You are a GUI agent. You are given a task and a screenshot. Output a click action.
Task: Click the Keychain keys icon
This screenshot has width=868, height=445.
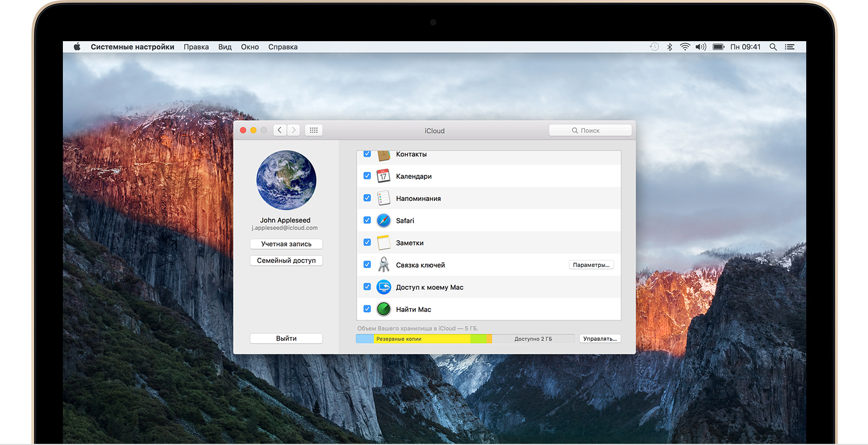(x=383, y=265)
